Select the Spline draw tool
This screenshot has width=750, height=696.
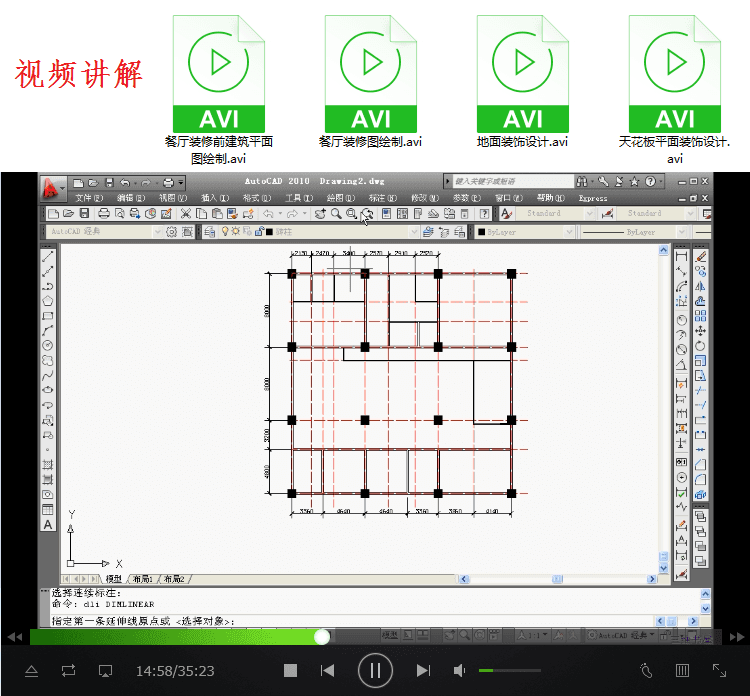click(48, 376)
